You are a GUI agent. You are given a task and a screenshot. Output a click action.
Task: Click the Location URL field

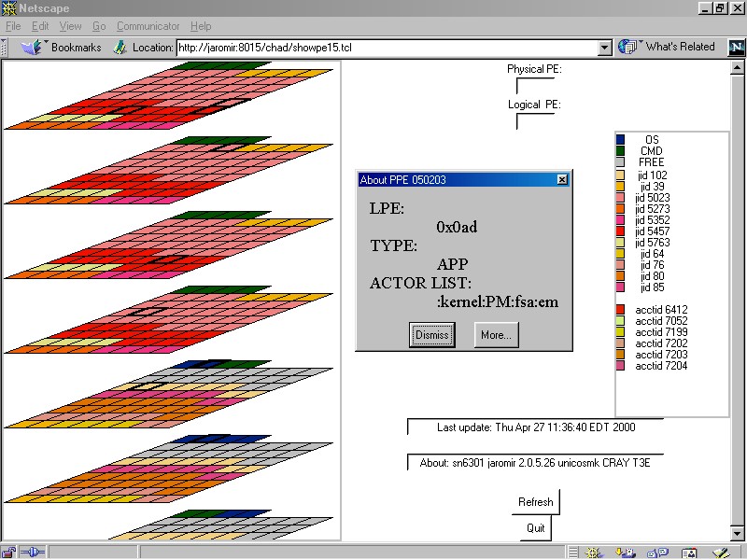point(388,48)
